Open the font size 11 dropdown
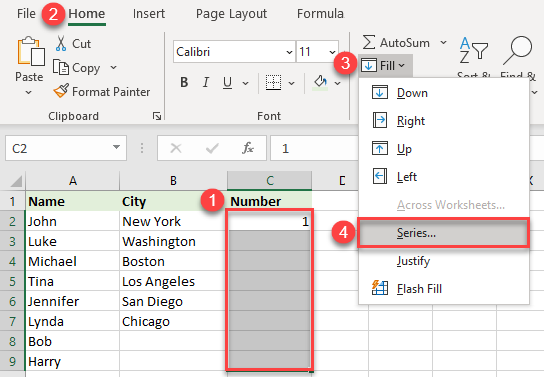Image resolution: width=544 pixels, height=377 pixels. (x=332, y=52)
